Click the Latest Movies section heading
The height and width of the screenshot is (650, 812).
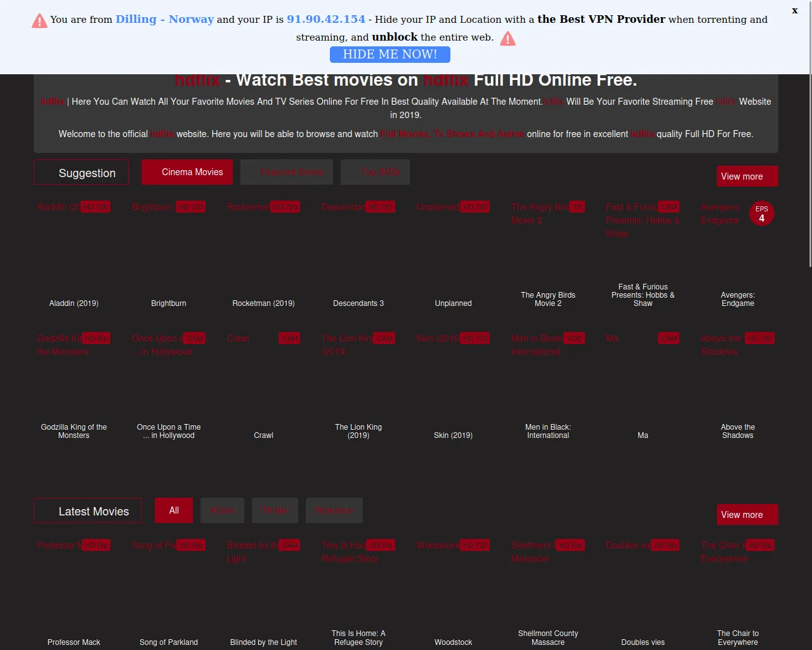click(88, 510)
